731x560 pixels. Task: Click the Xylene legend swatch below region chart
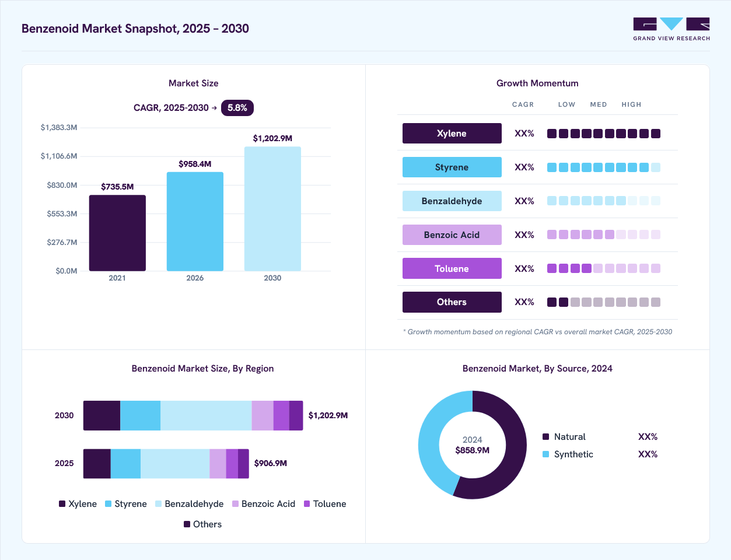(62, 504)
